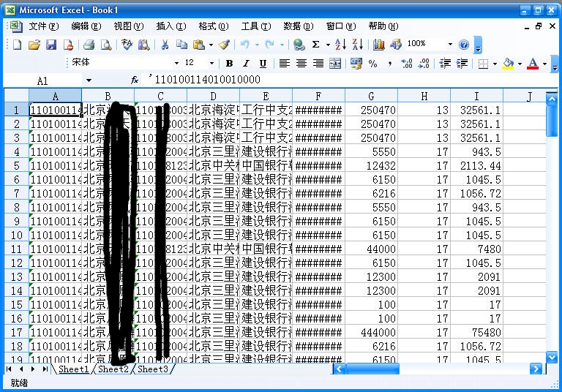
Task: Toggle underline formatting
Action: tap(263, 64)
